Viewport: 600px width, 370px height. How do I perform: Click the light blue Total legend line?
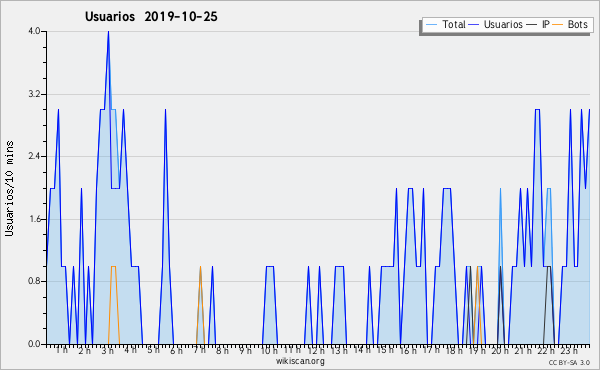point(431,25)
